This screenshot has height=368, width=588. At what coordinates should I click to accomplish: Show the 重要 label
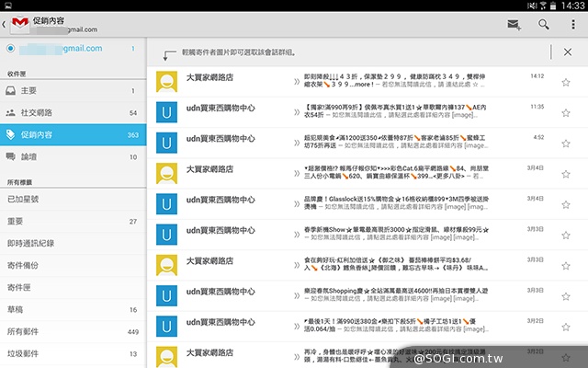coord(73,221)
